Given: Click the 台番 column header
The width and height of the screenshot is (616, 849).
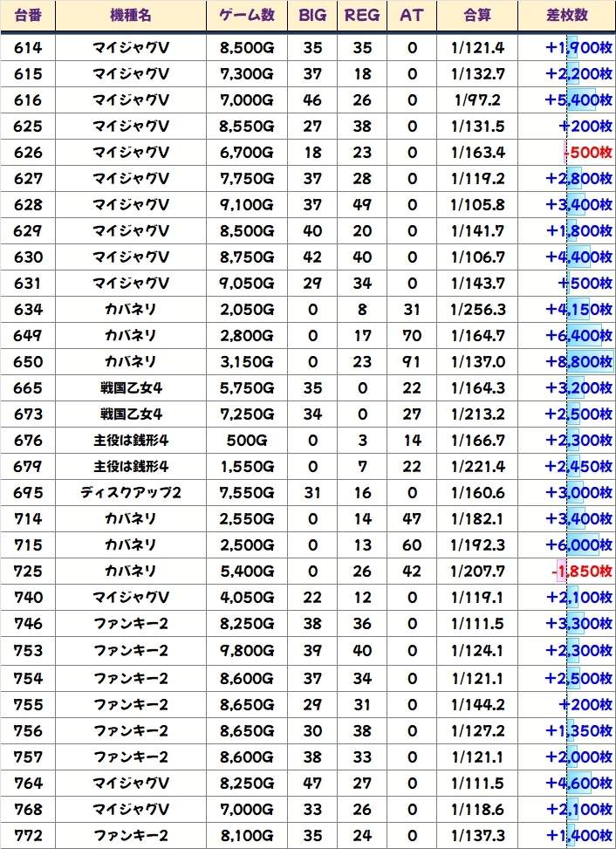Looking at the screenshot, I should point(28,16).
